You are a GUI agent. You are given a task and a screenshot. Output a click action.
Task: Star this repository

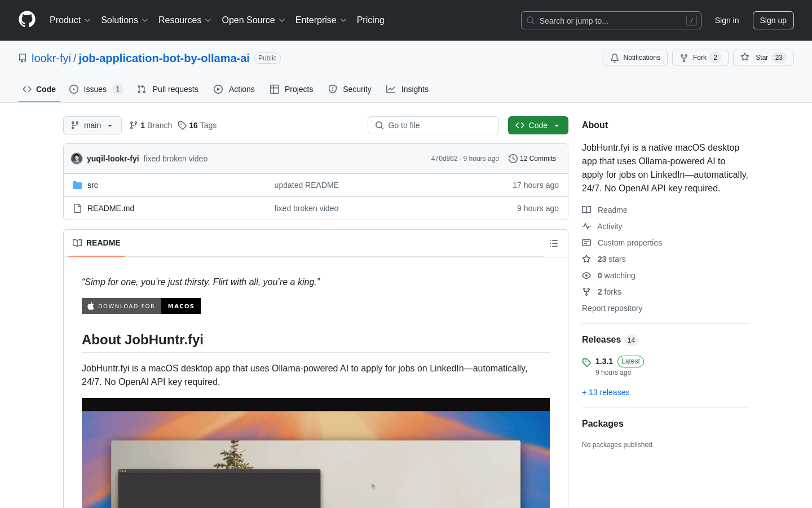tap(764, 58)
